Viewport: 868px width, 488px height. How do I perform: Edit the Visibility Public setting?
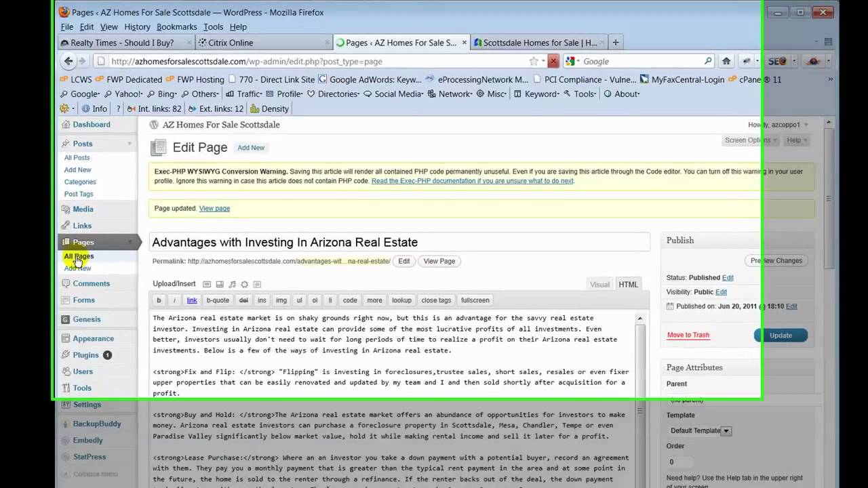click(722, 292)
